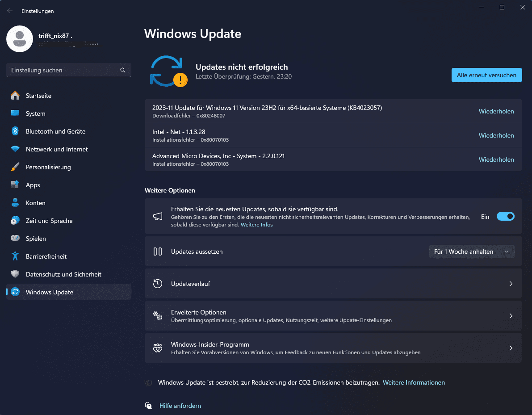Open the Personalisierung section
532x415 pixels.
(69, 167)
